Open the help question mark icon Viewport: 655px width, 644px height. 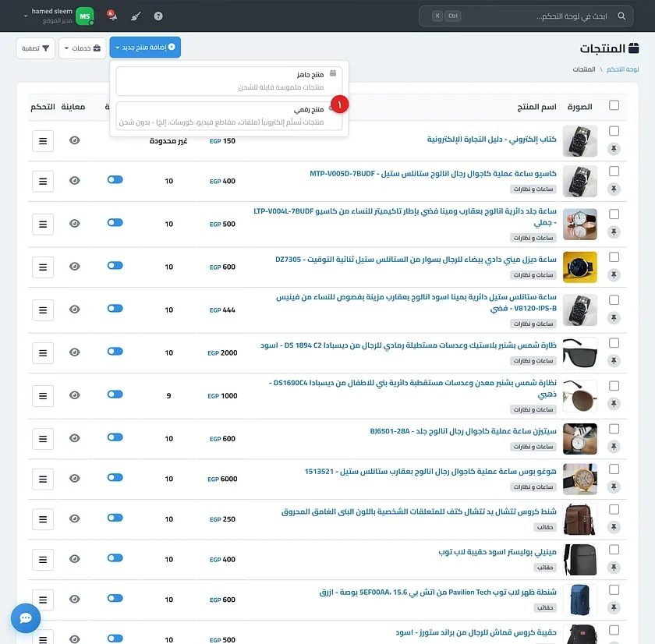coord(158,16)
